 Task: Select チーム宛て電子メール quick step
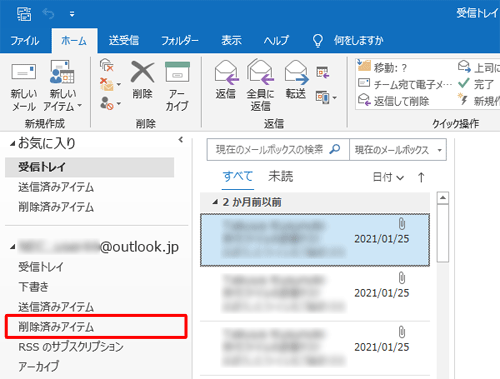(405, 84)
